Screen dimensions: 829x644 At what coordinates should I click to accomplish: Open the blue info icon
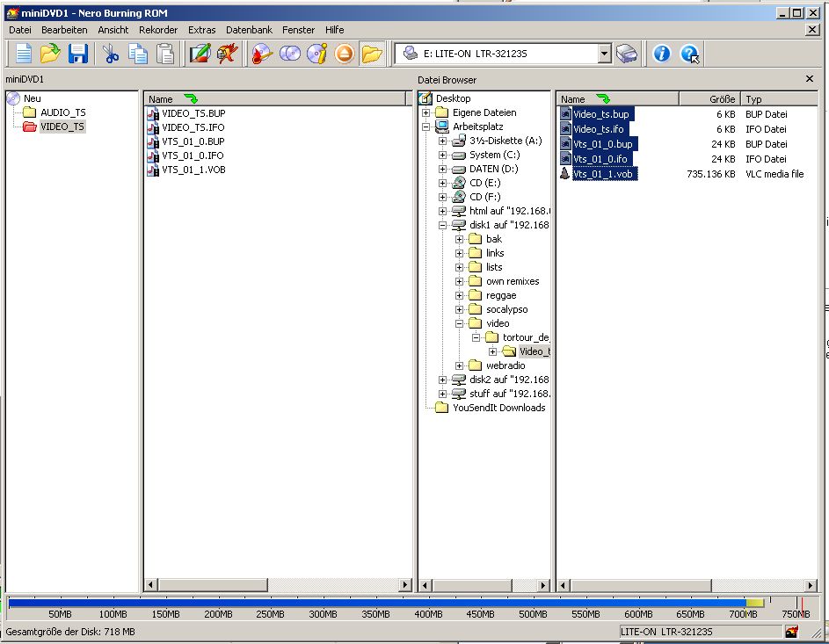(x=661, y=54)
